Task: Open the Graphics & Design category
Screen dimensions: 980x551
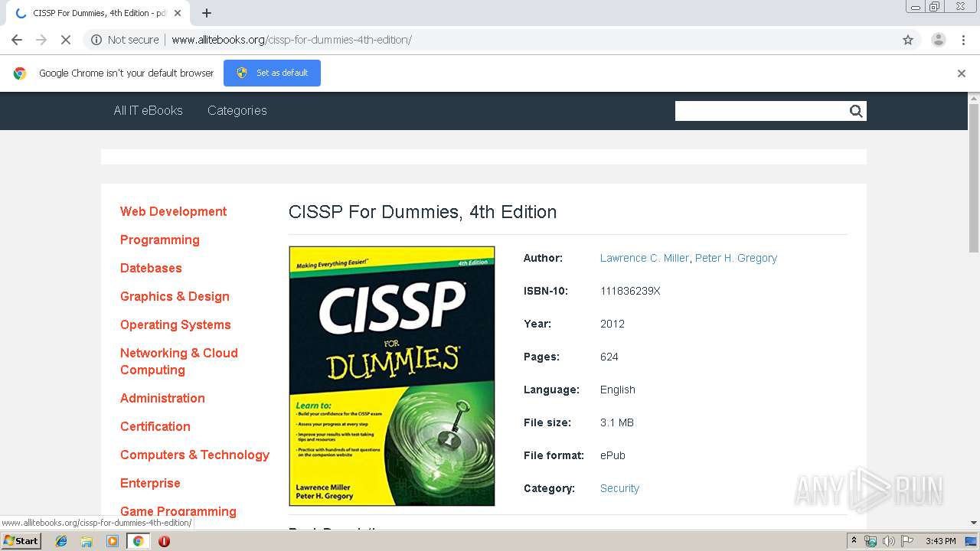Action: (175, 296)
